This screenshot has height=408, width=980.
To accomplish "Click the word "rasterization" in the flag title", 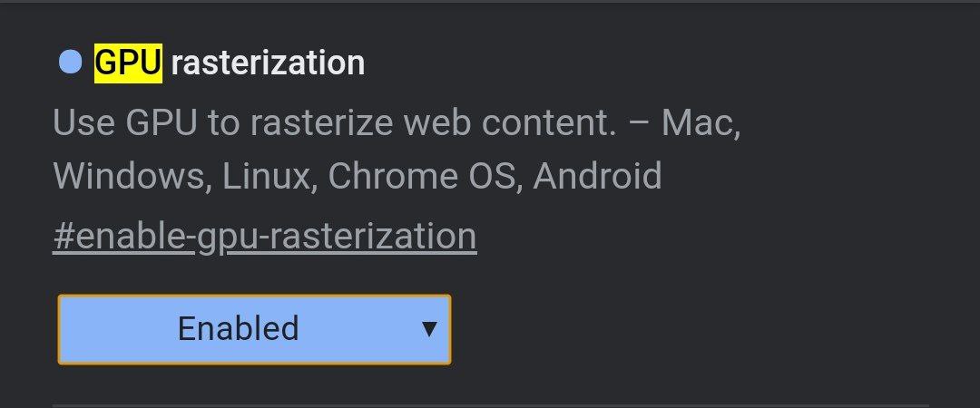I will pyautogui.click(x=268, y=63).
